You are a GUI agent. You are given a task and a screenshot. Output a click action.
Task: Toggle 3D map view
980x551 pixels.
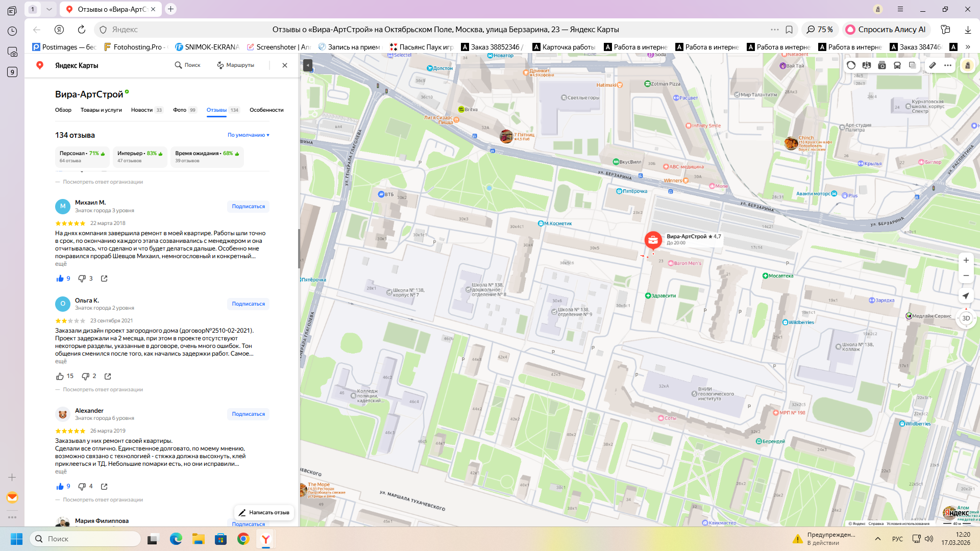point(966,318)
